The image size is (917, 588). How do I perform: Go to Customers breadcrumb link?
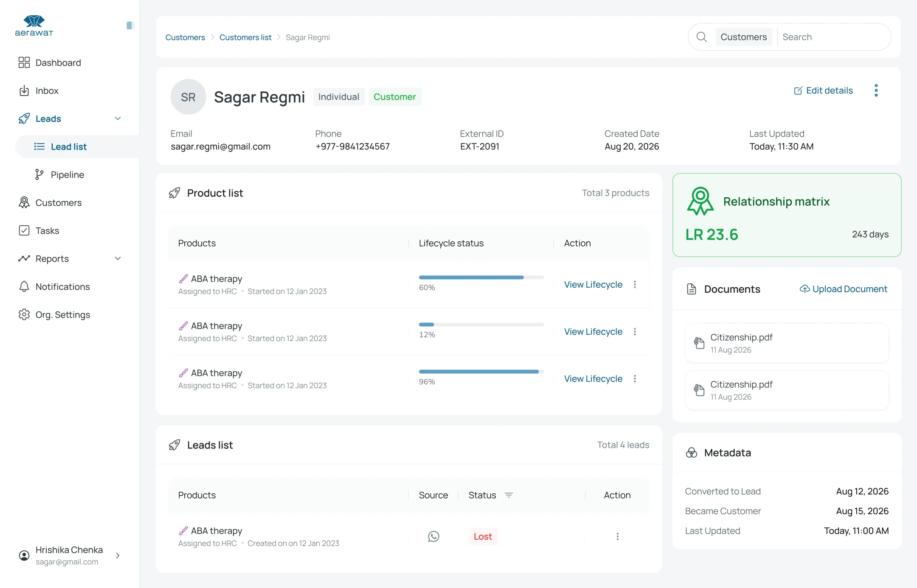coord(185,37)
